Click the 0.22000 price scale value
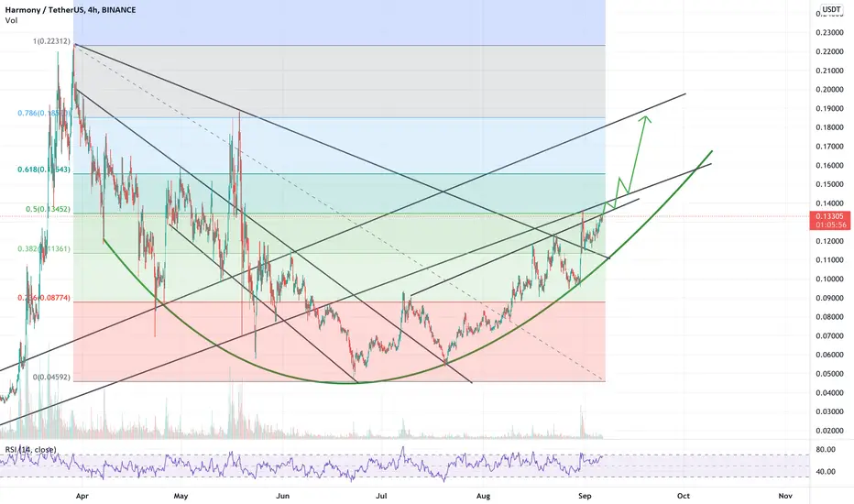This screenshot has height=504, width=854. coord(829,51)
